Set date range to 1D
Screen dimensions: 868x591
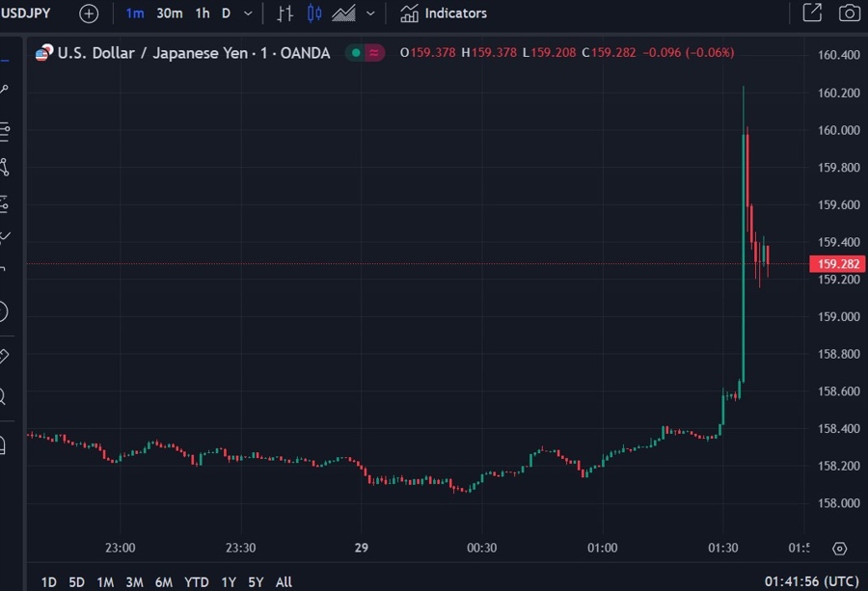point(49,582)
